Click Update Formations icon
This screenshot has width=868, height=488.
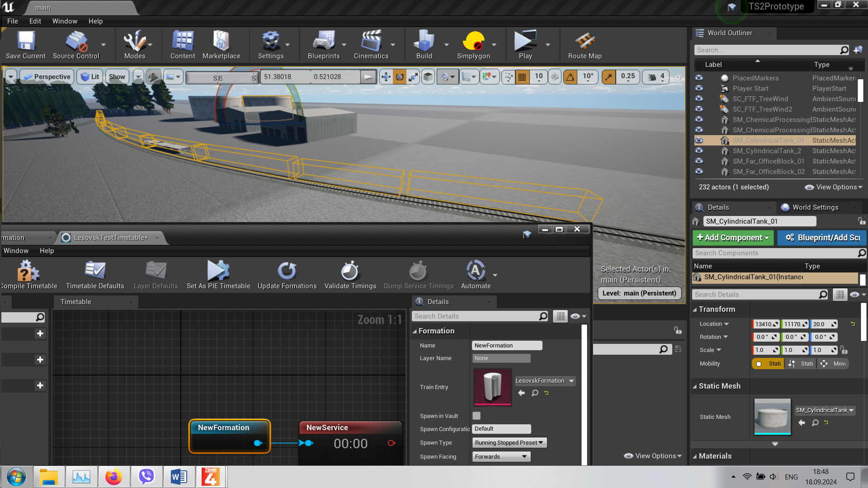(287, 271)
